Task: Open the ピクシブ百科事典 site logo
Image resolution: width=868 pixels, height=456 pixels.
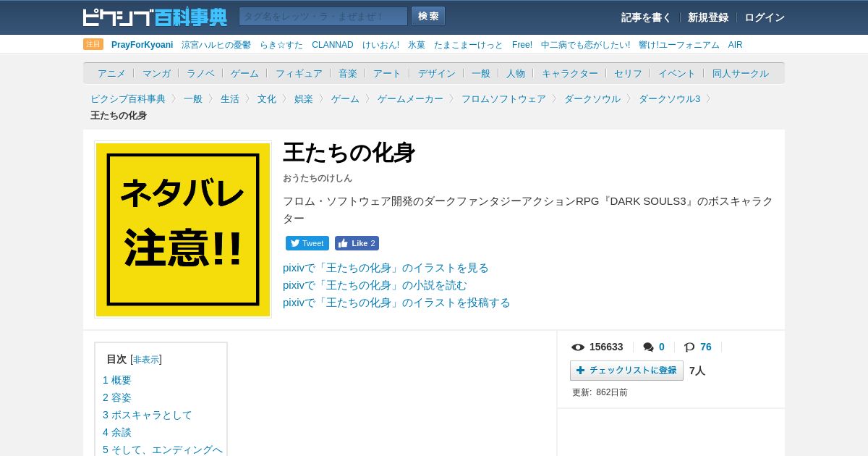Action: [155, 17]
